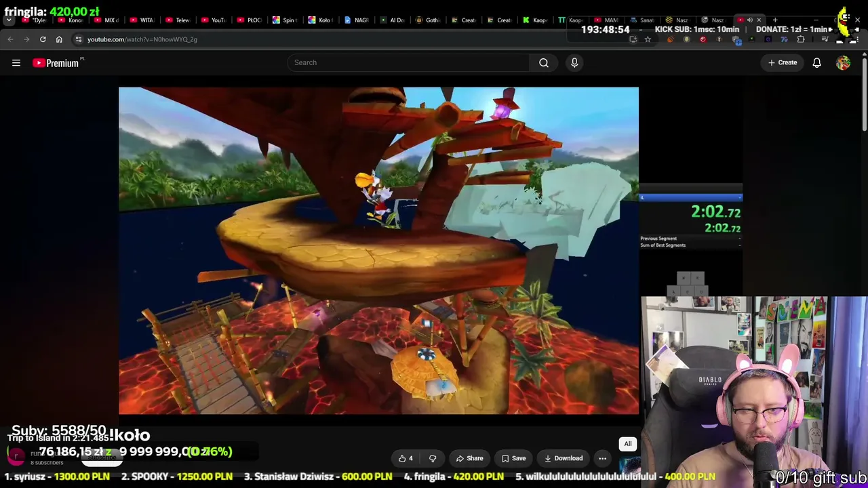Open a new browser tab
The width and height of the screenshot is (868, 488).
(775, 20)
